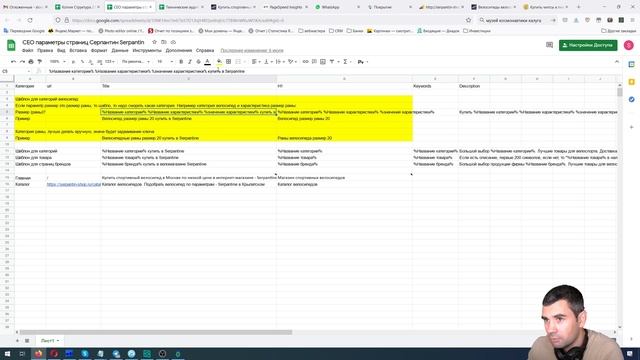Click the Redo icon in Sheets toolbar

pos(22,62)
